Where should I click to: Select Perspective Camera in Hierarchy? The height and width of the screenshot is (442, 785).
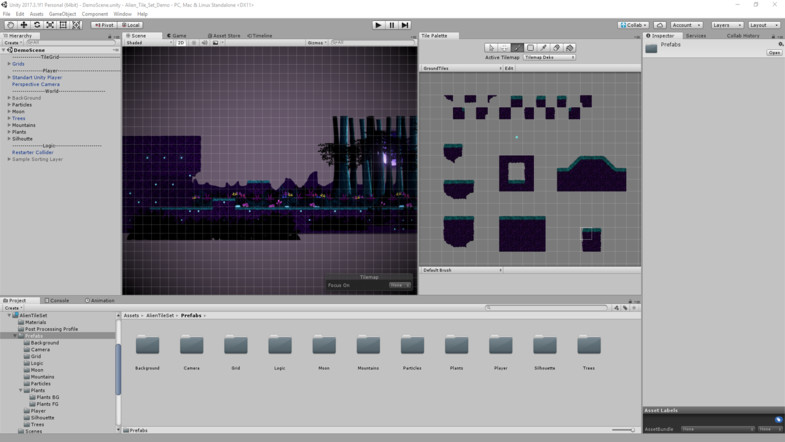(x=36, y=84)
